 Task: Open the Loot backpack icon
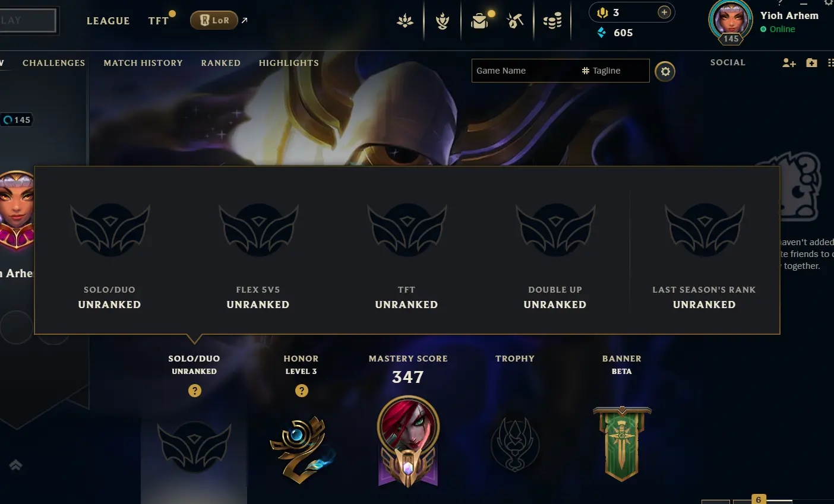pos(479,21)
